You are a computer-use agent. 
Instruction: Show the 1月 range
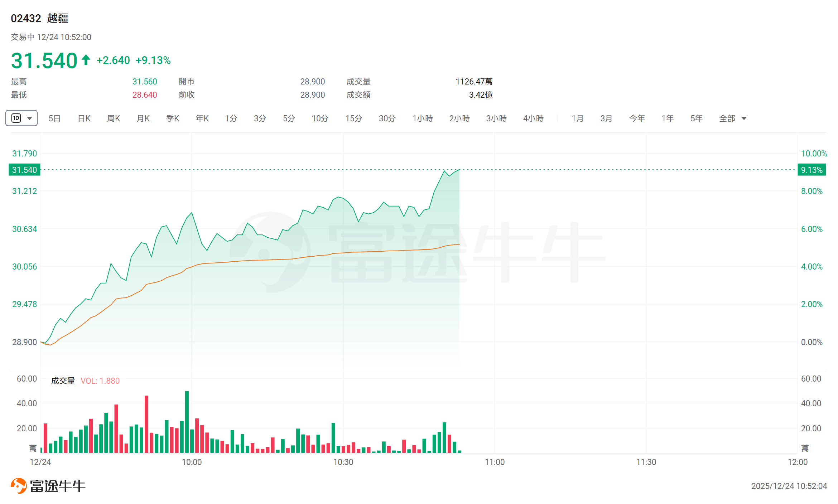click(577, 118)
